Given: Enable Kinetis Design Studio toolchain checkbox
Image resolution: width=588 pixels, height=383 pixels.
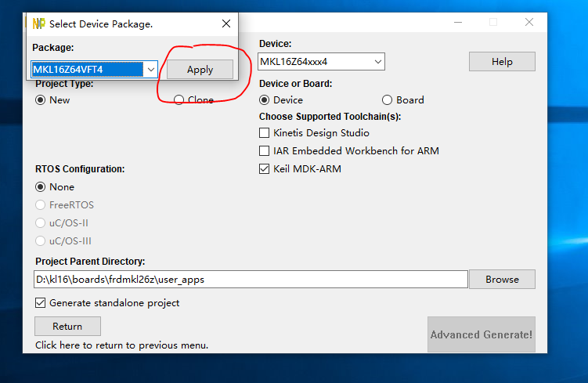Looking at the screenshot, I should [265, 133].
